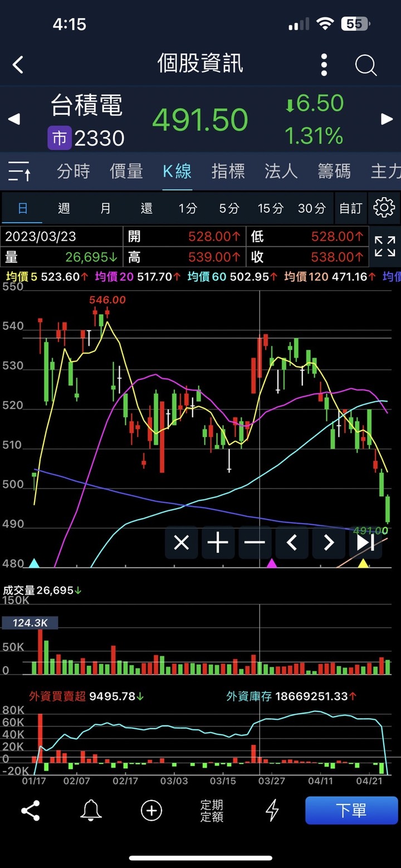Tap the 546.00 high price label

tap(107, 300)
